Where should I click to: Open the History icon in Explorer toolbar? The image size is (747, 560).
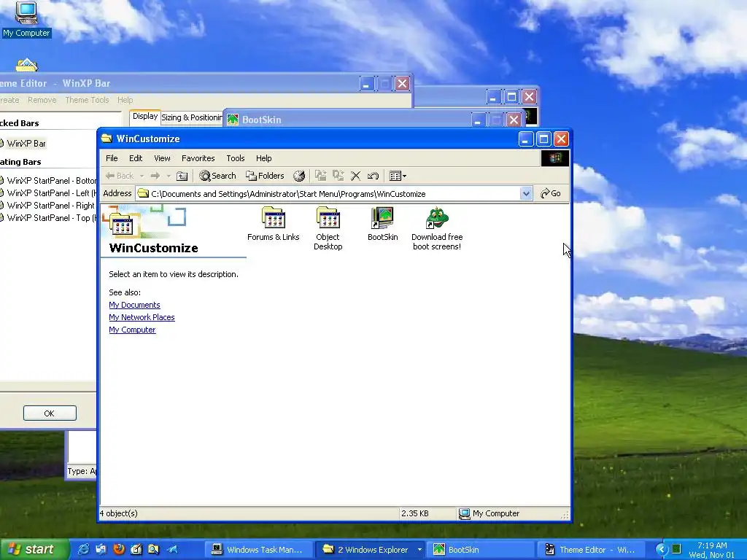(298, 176)
